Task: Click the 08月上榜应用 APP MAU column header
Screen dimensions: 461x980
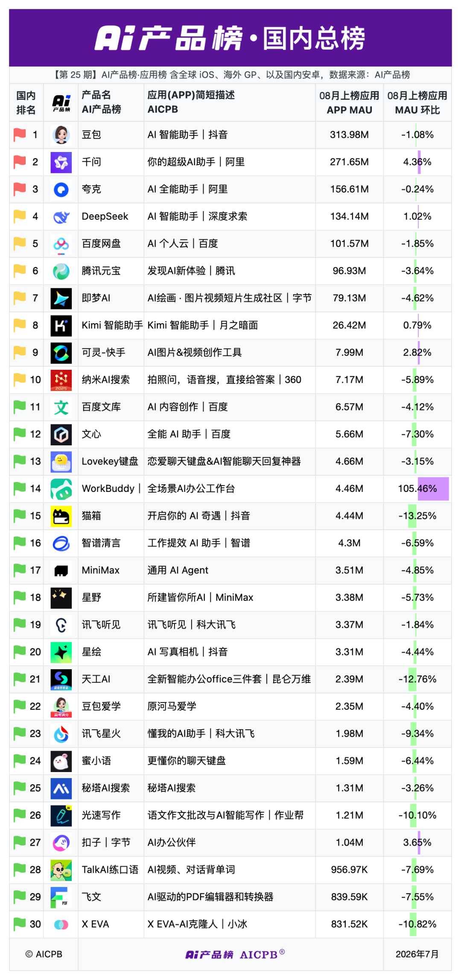Action: [349, 103]
